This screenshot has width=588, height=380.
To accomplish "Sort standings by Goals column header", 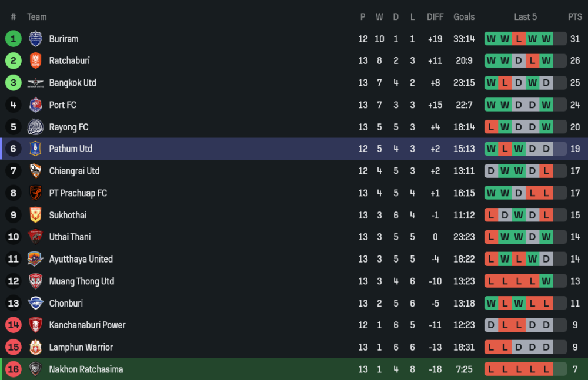I will click(464, 17).
